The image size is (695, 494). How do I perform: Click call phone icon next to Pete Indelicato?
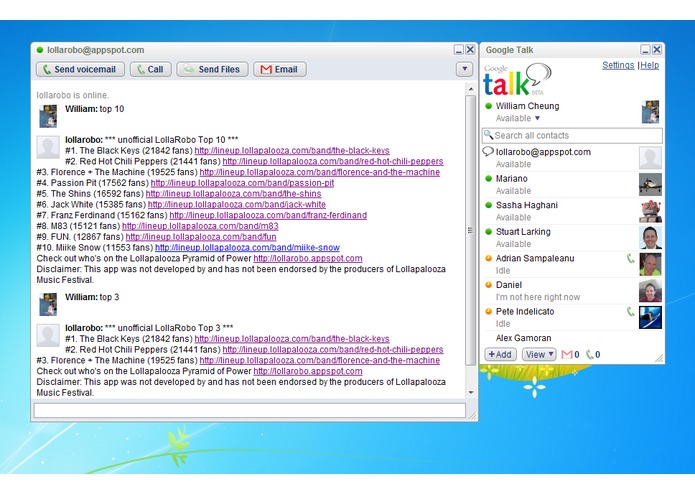coord(630,311)
